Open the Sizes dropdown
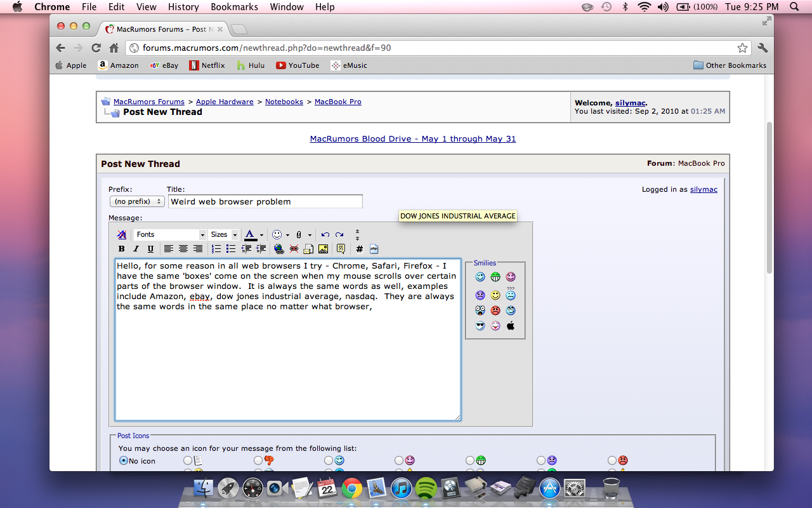Image resolution: width=812 pixels, height=508 pixels. [224, 234]
